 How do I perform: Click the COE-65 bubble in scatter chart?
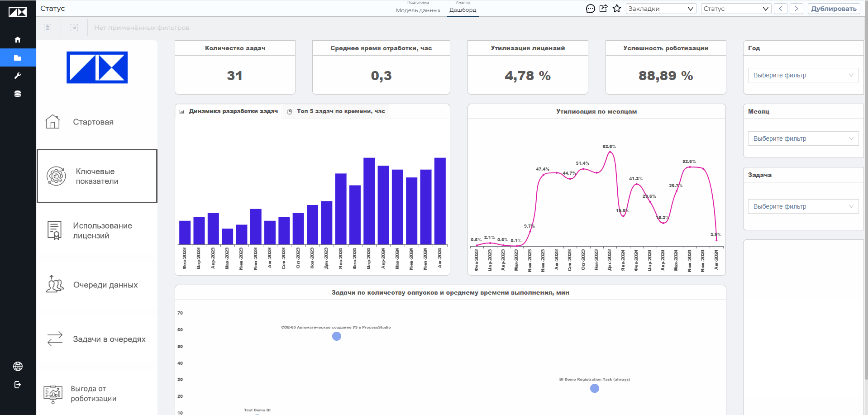pos(337,336)
